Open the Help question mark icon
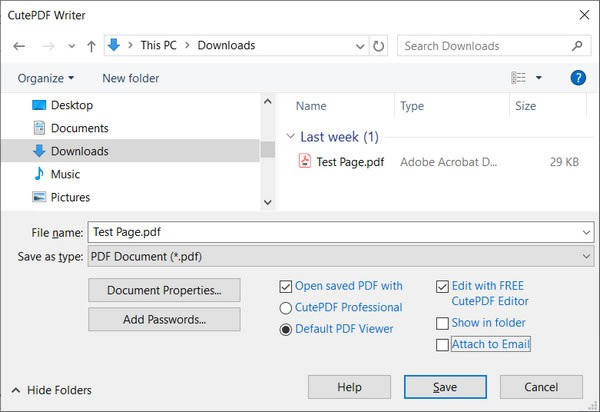600x412 pixels. [x=577, y=78]
